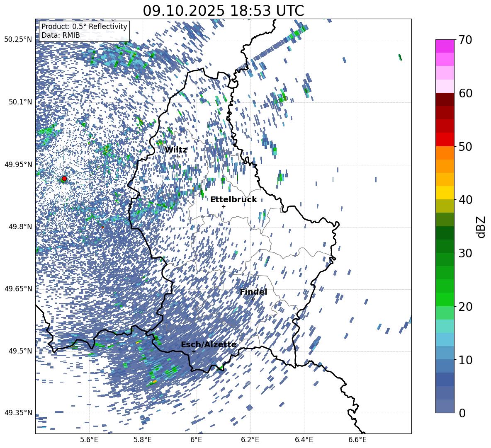Click the colorbar tick label 50
This screenshot has width=491, height=448.
[465, 147]
